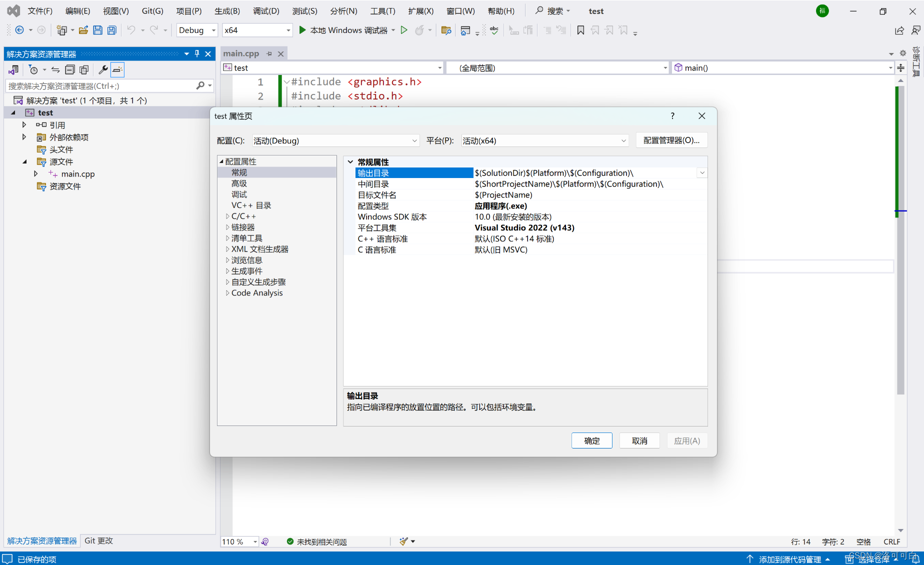Click 添加到源代码管理 in status bar
Screen dimensions: 924x565
789,559
